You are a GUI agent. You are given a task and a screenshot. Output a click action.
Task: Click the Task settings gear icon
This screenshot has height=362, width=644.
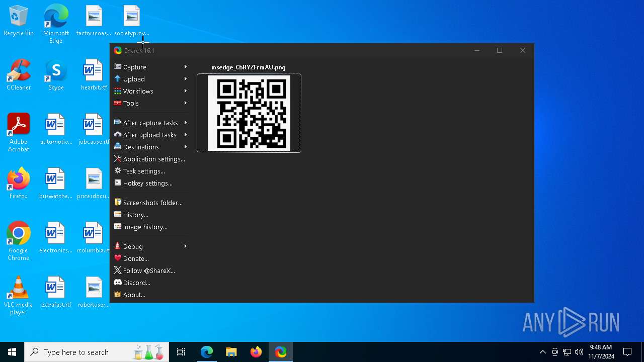click(x=118, y=170)
